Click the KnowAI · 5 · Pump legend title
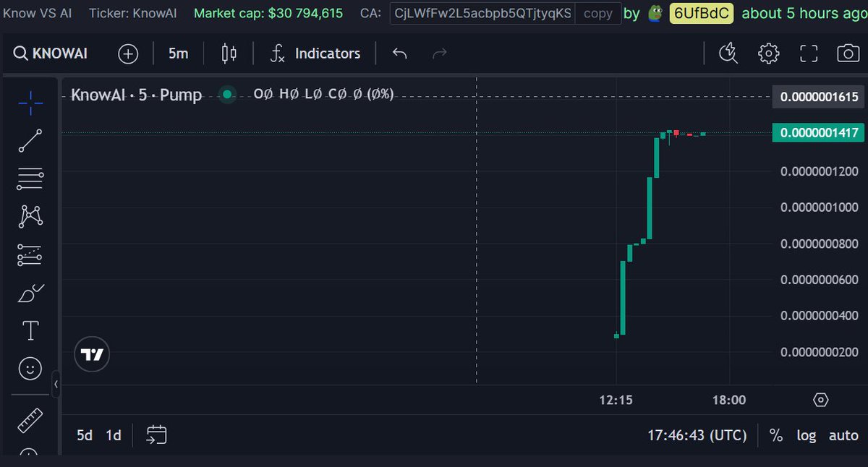868x467 pixels. (137, 95)
